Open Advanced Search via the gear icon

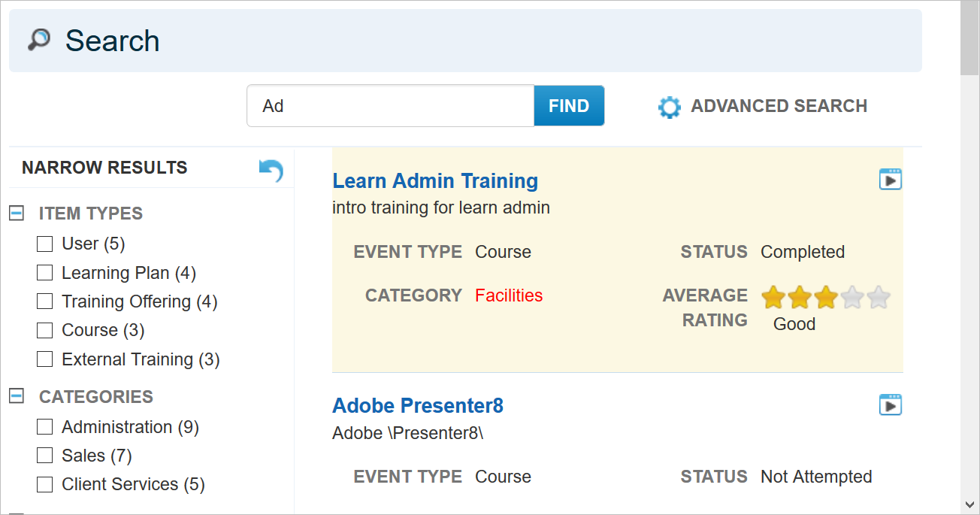pos(669,106)
